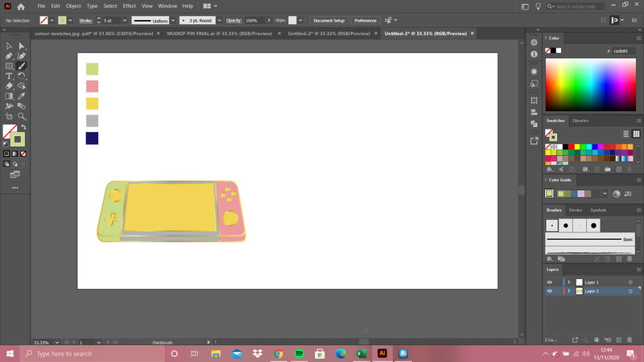This screenshot has width=644, height=362.
Task: Open Google Chrome from the taskbar
Action: [278, 353]
